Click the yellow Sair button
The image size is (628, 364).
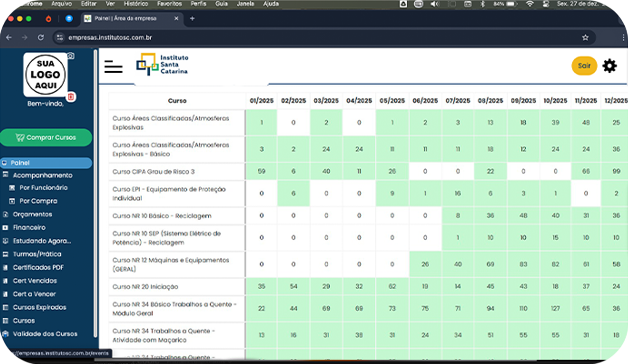(x=584, y=66)
